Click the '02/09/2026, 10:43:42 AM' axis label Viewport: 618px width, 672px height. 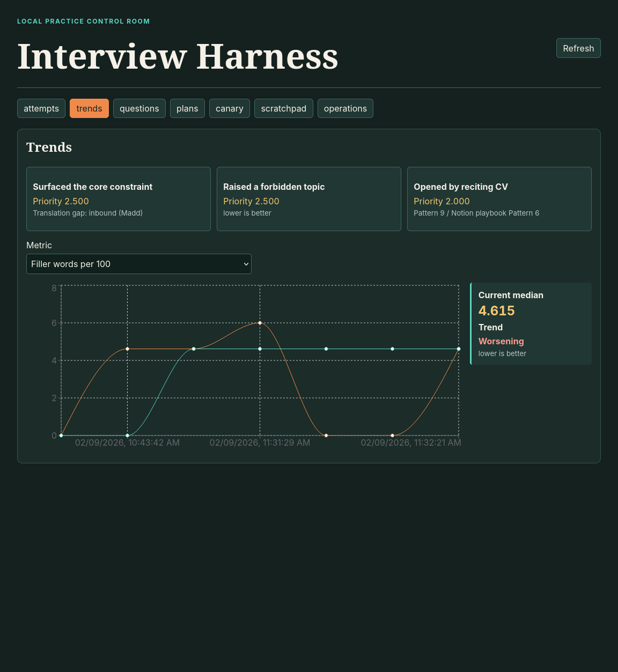tap(127, 442)
